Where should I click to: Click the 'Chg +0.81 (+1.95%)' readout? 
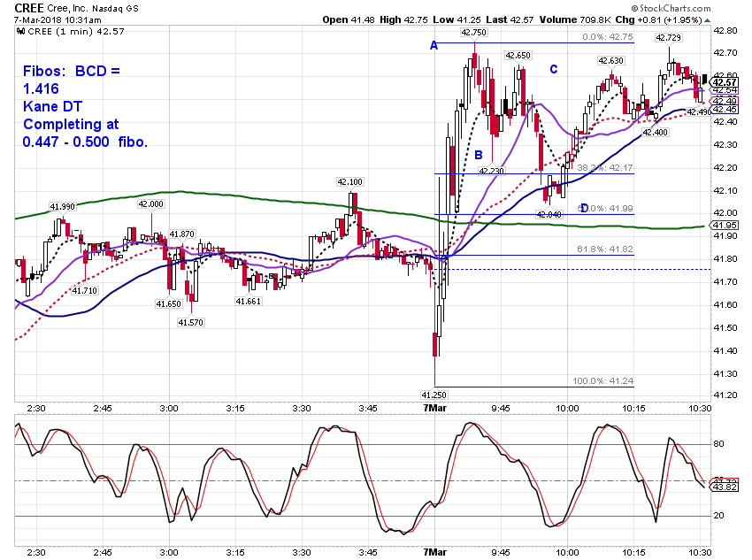click(x=659, y=20)
